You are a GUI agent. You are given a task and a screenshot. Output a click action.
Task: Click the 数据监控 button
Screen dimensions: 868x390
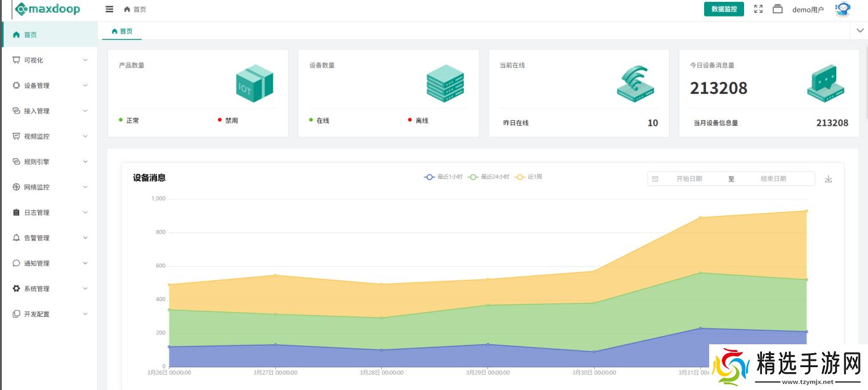(724, 10)
